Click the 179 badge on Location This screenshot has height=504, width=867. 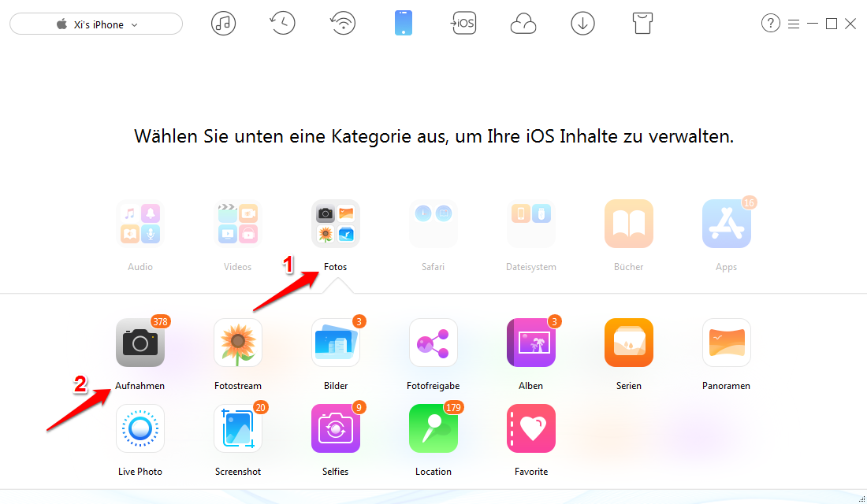(x=453, y=407)
